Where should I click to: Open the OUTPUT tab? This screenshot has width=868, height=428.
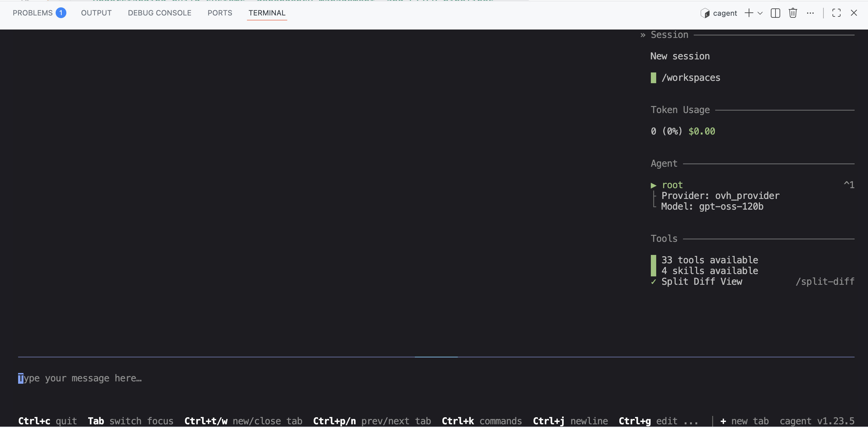(97, 13)
